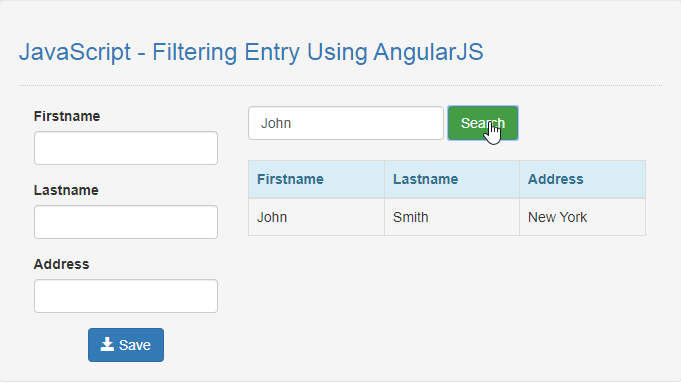Focus the search box containing John
The height and width of the screenshot is (383, 681).
coord(346,123)
